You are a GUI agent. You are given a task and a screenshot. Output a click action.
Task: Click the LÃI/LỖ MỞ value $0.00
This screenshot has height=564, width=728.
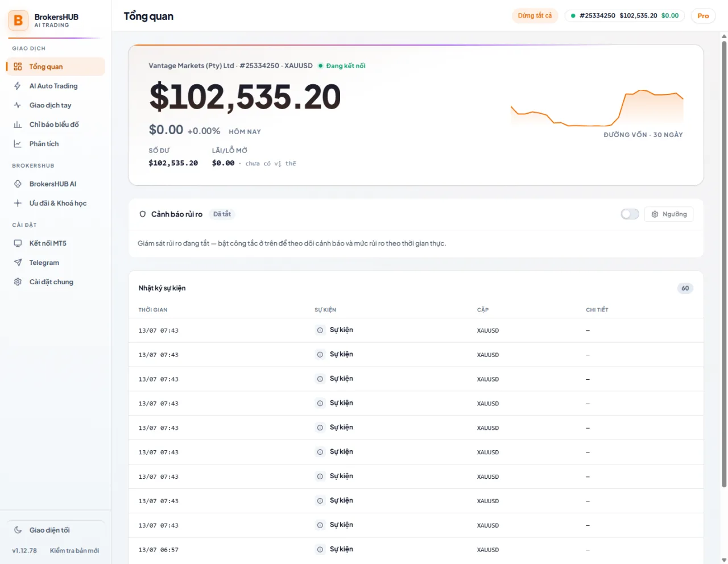223,163
